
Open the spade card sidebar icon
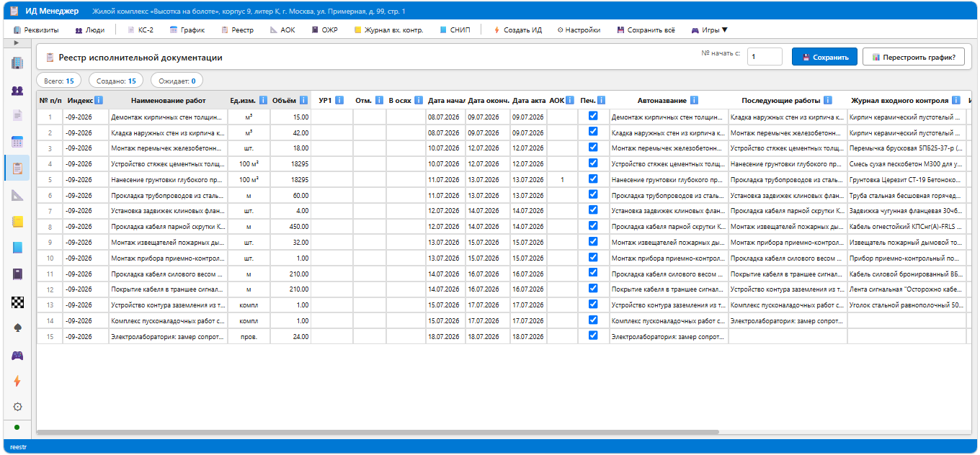(x=17, y=328)
